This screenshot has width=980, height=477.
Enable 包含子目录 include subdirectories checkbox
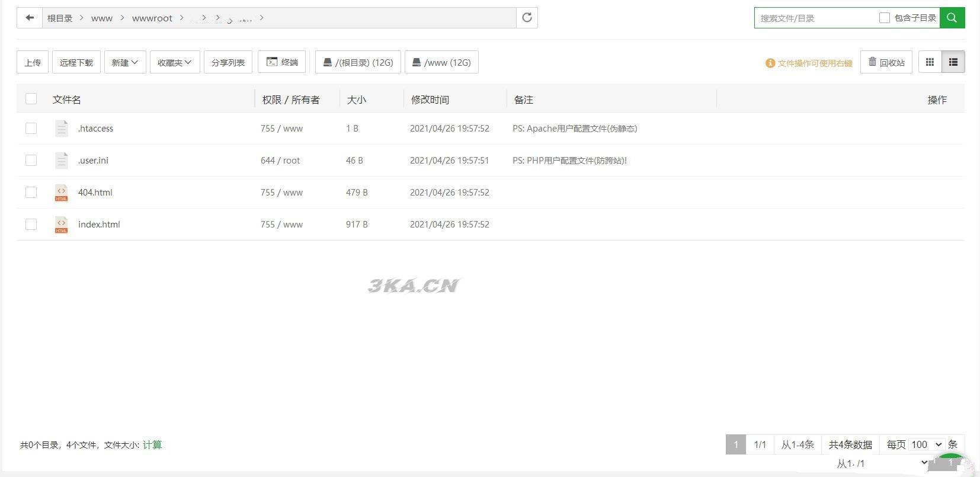click(885, 18)
